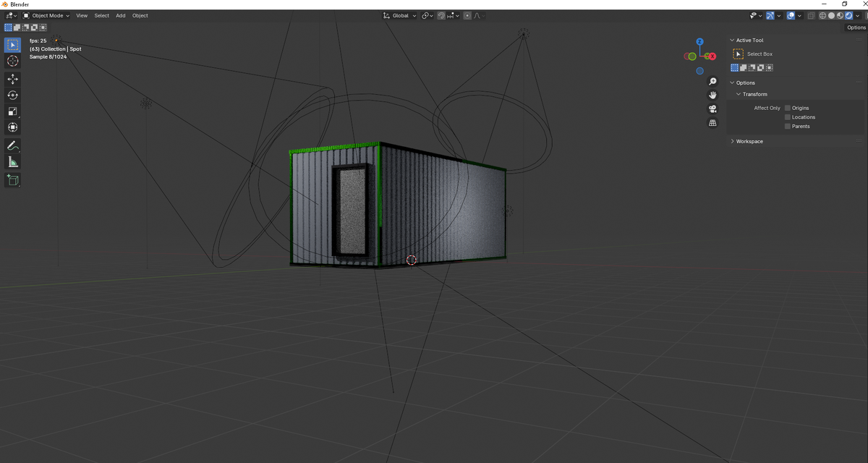The height and width of the screenshot is (463, 868).
Task: Open the Object menu
Action: click(x=140, y=15)
